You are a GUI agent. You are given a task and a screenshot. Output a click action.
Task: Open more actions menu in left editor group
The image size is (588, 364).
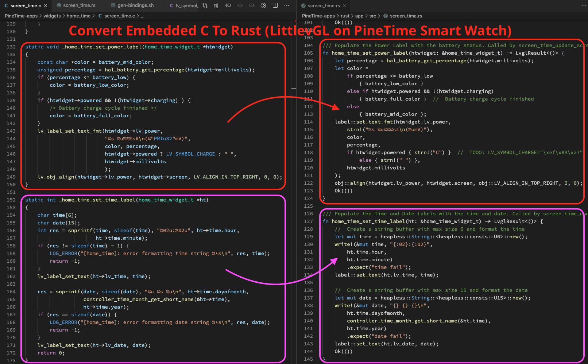(x=287, y=5)
